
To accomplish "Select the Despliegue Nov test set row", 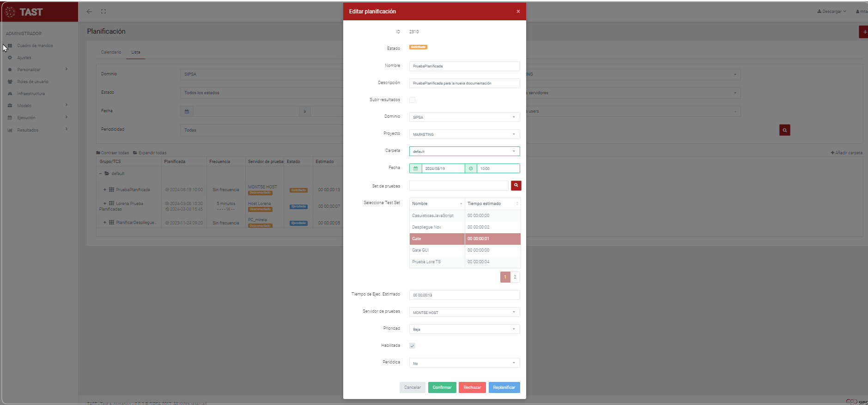I will click(x=437, y=227).
